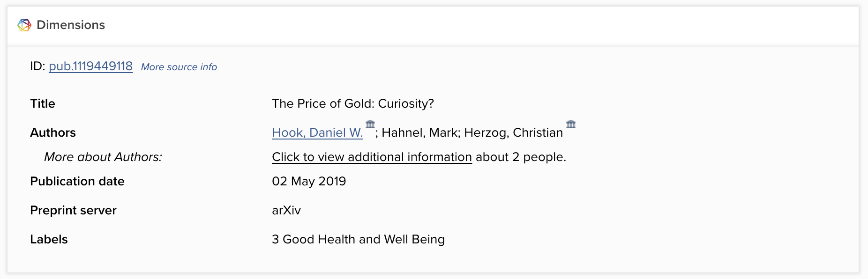
Task: Open author link Hook, Daniel W.
Action: 317,132
